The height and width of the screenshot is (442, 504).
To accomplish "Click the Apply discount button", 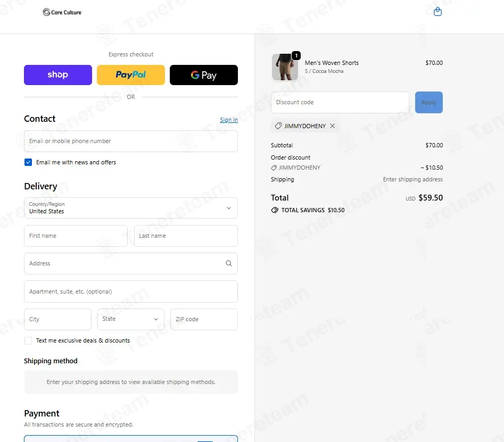I will 429,102.
